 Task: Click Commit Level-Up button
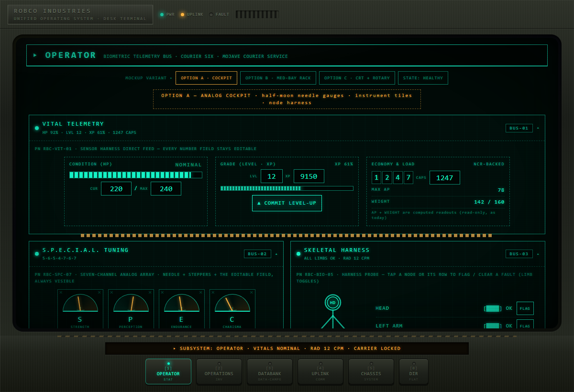tap(287, 203)
